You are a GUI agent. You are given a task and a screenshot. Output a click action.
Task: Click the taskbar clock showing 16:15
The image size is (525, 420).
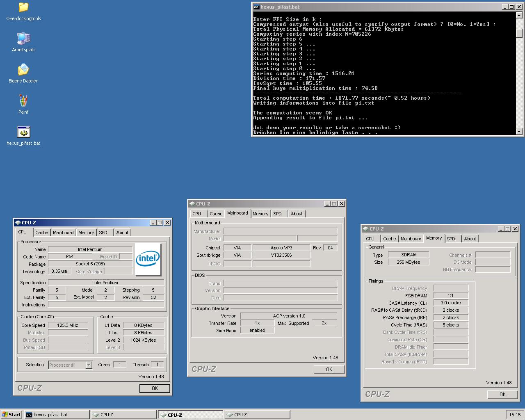(515, 415)
